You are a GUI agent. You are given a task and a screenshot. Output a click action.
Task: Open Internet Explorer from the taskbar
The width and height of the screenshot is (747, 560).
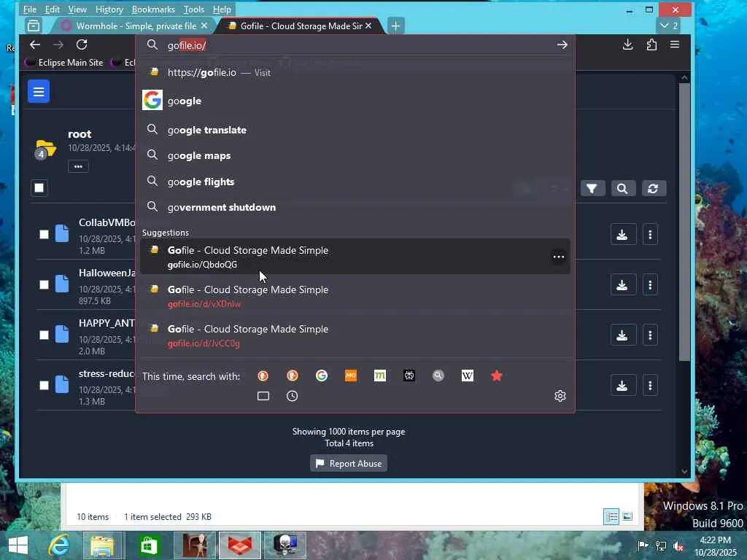point(60,545)
